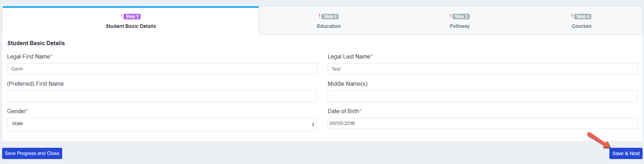Click the red exclamation mark beside Step 4
Viewport: 644px width, 164px height.
point(572,16)
